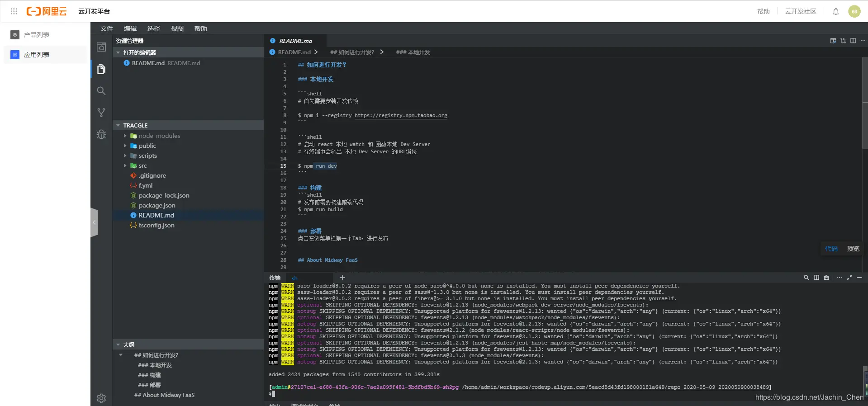Image resolution: width=868 pixels, height=406 pixels.
Task: Click the 应用列表 nav label
Action: (x=37, y=55)
